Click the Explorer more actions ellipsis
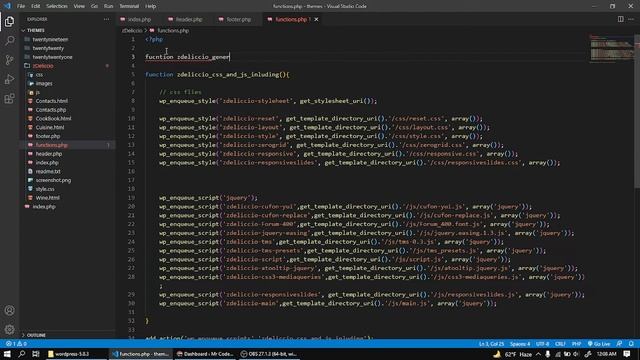 coord(107,19)
